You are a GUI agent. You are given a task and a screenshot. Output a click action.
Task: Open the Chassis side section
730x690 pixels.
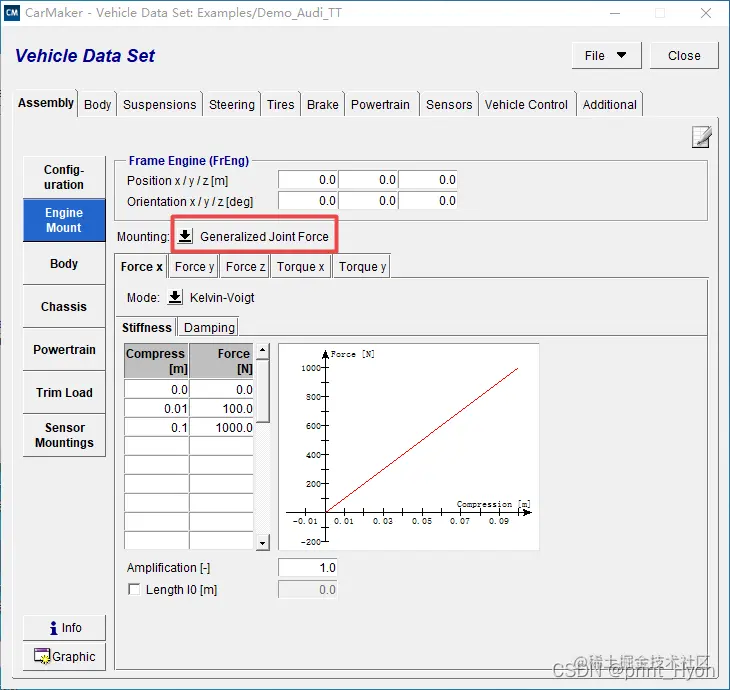(x=64, y=306)
